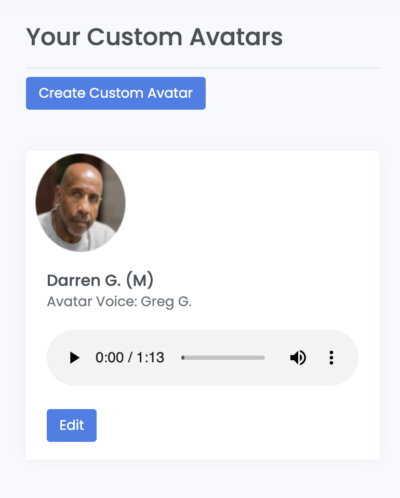Edit the Darren G. avatar
Screen dimensions: 400x498
tap(72, 425)
